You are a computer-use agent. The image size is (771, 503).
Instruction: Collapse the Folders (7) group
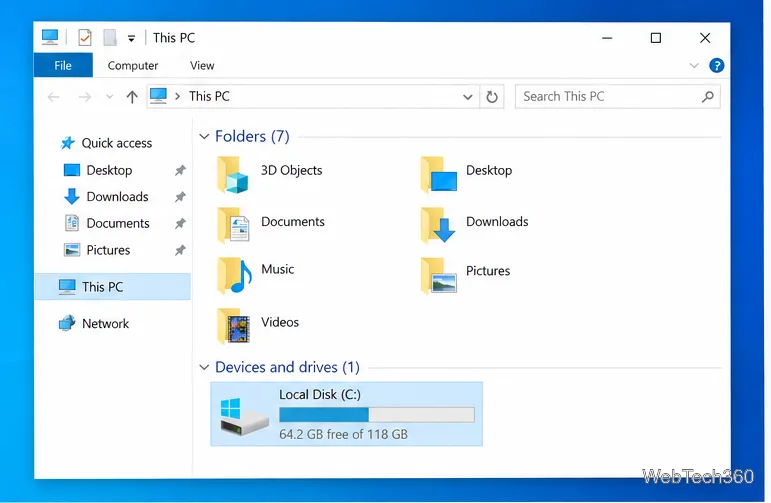[204, 136]
